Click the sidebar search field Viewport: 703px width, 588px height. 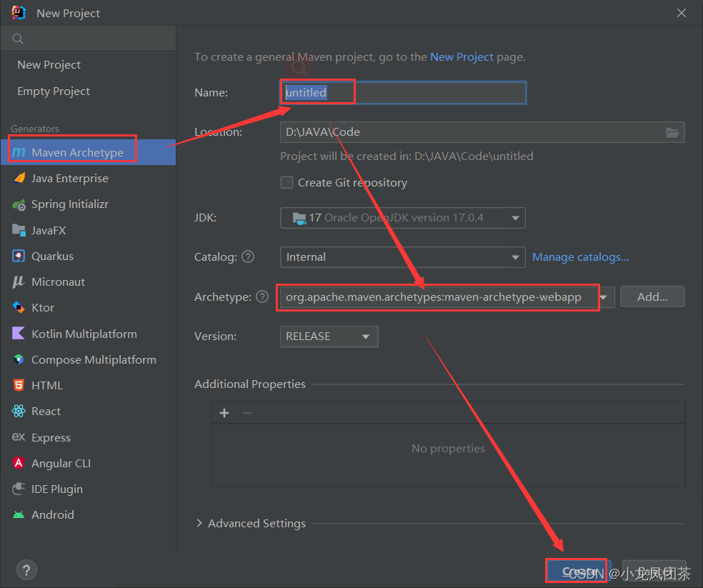(89, 39)
